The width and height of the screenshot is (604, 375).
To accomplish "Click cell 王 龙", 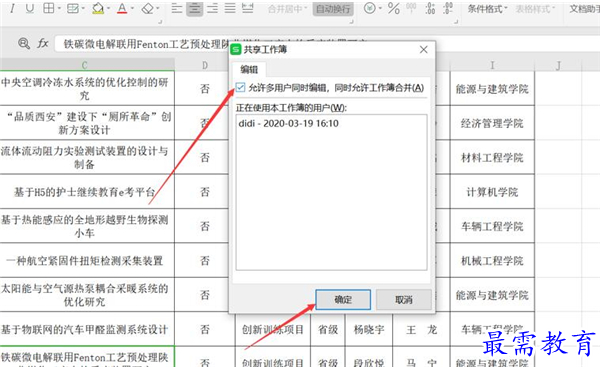I will coord(421,330).
